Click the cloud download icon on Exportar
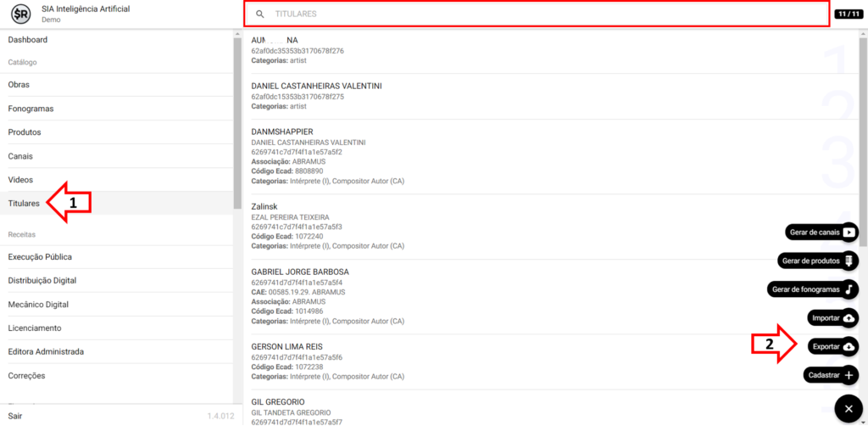 pos(849,347)
